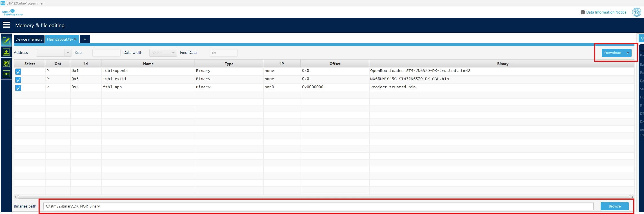
Task: Open the Data width 32-bit dropdown
Action: pyautogui.click(x=163, y=53)
